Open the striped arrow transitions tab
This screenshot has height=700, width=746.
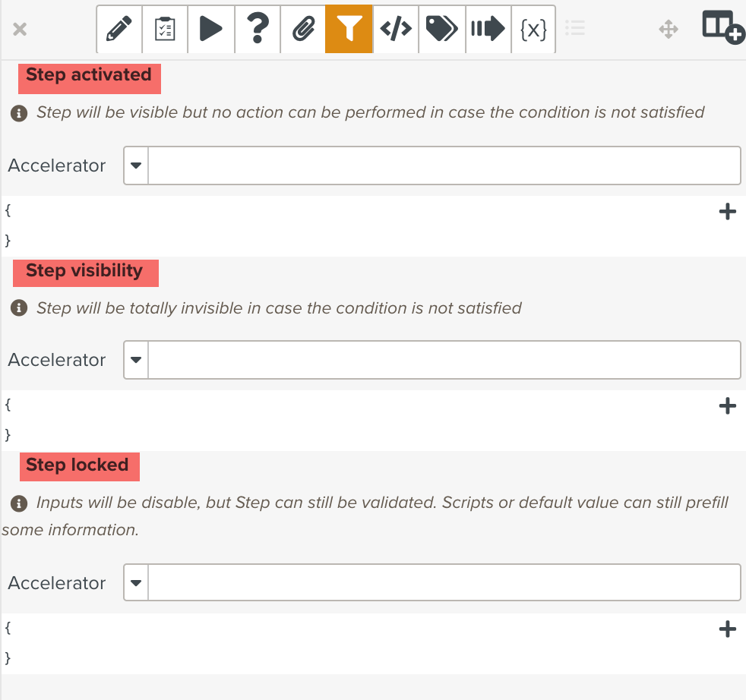pos(488,30)
